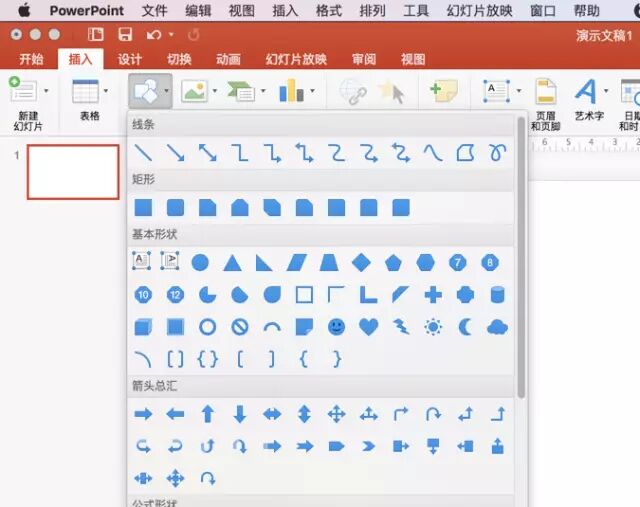The height and width of the screenshot is (507, 640).
Task: Select the sun shape
Action: point(433,327)
